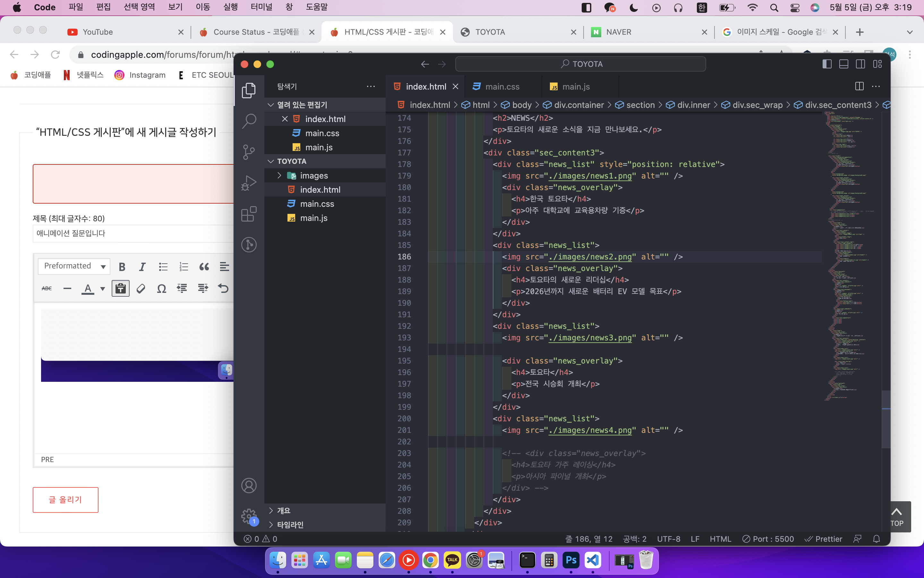Toggle paste as text in forum editor
924x578 pixels.
120,288
